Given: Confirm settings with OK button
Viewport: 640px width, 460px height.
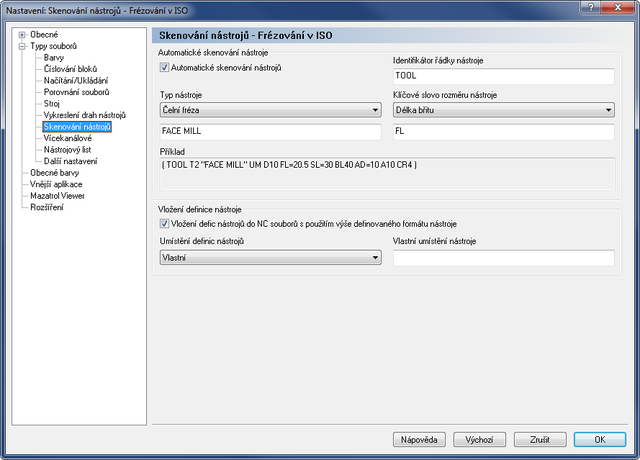Looking at the screenshot, I should (600, 440).
